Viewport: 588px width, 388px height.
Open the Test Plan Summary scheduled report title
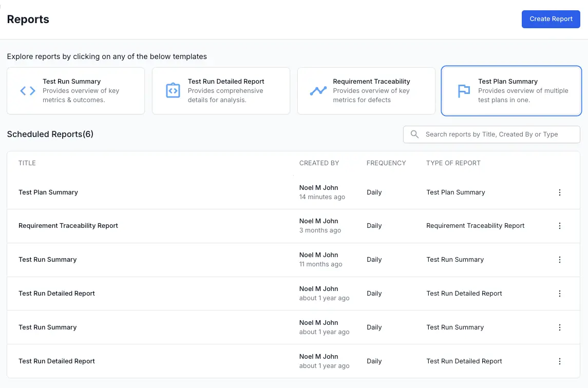tap(48, 192)
